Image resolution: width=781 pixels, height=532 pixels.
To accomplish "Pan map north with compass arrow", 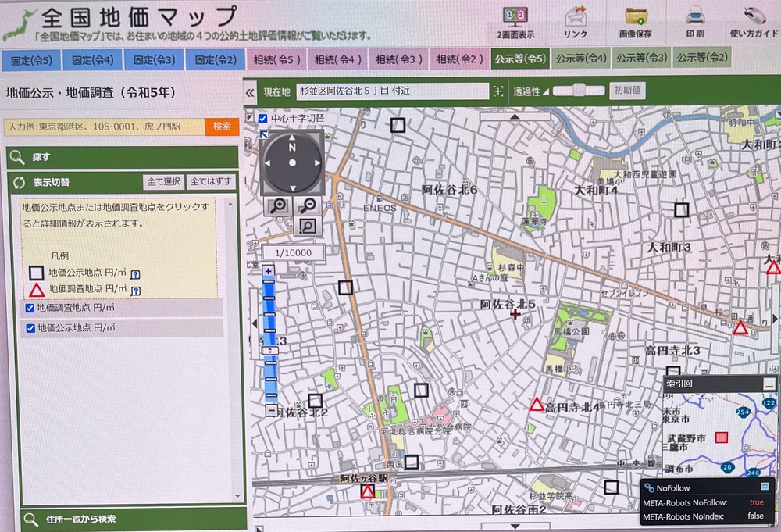I will pos(292,138).
